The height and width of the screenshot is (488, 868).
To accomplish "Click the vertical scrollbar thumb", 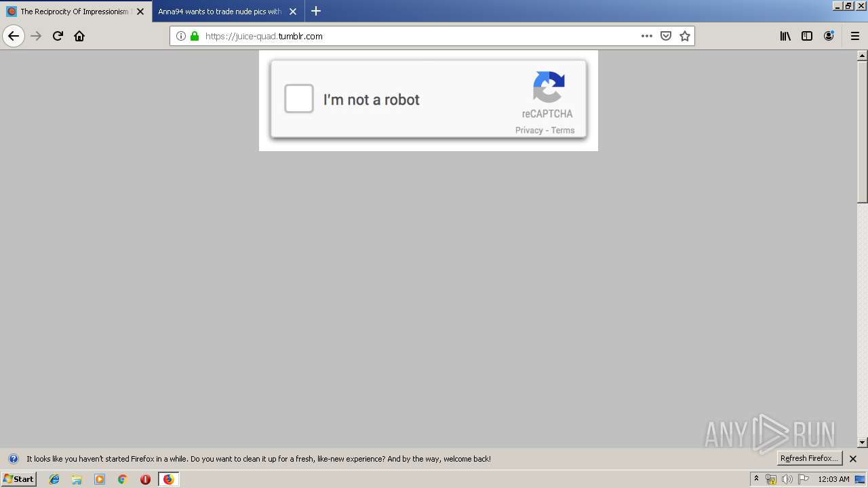I will point(863,132).
